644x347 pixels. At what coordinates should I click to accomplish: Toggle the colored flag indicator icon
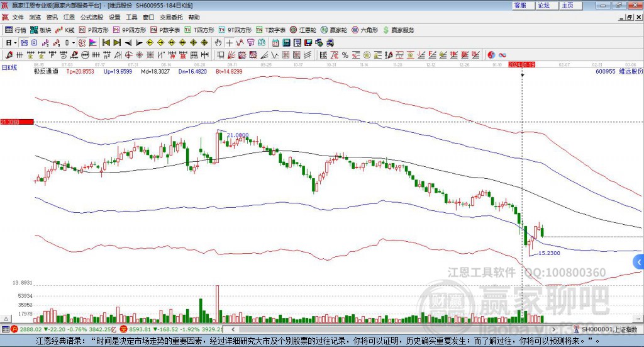93,43
